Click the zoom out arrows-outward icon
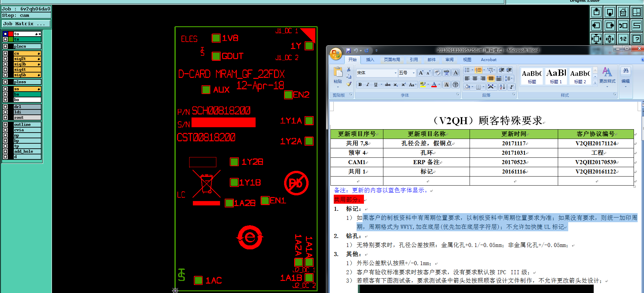This screenshot has height=293, width=644. [x=610, y=39]
